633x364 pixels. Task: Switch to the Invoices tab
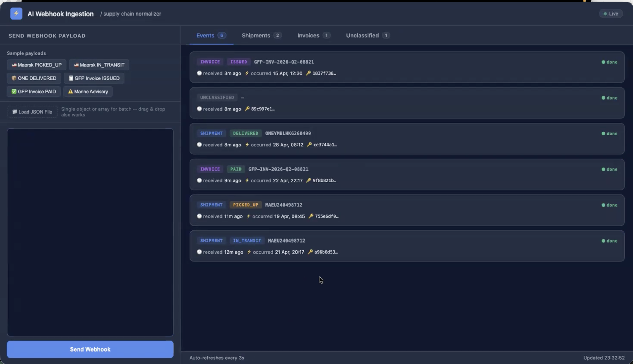[314, 36]
